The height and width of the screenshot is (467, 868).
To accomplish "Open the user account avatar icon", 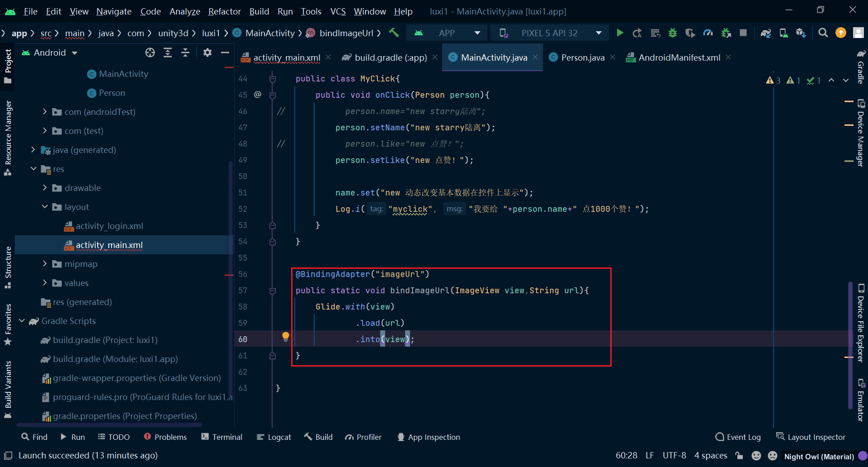I will pos(858,33).
